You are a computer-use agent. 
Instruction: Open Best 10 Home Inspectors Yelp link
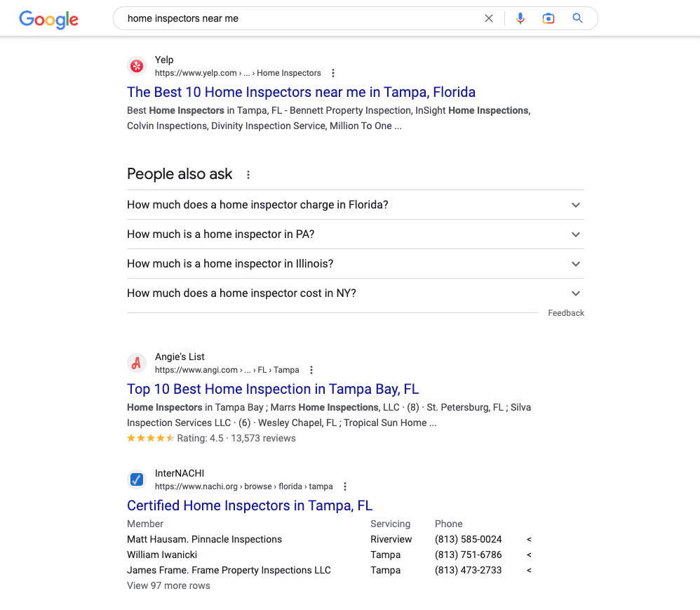[301, 92]
